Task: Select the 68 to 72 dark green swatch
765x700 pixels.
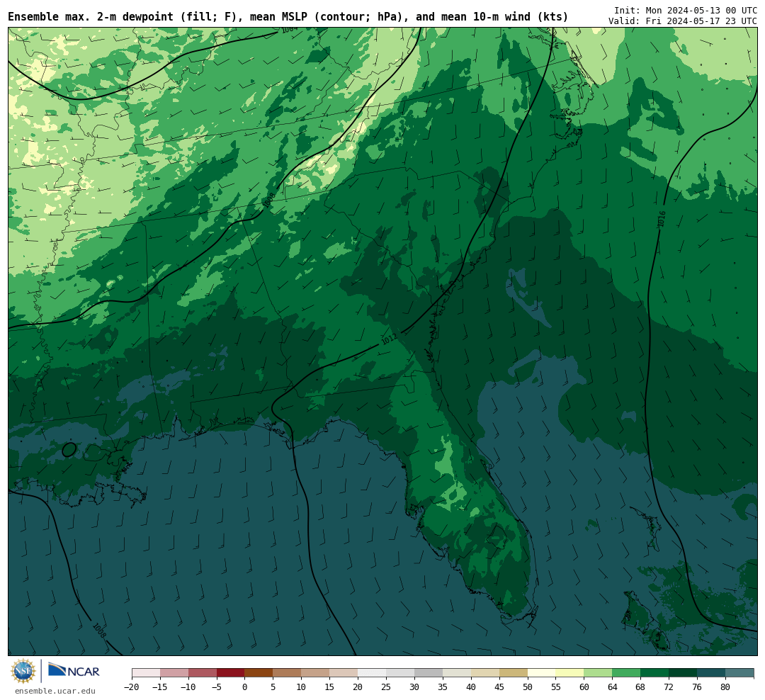Action: (x=655, y=673)
